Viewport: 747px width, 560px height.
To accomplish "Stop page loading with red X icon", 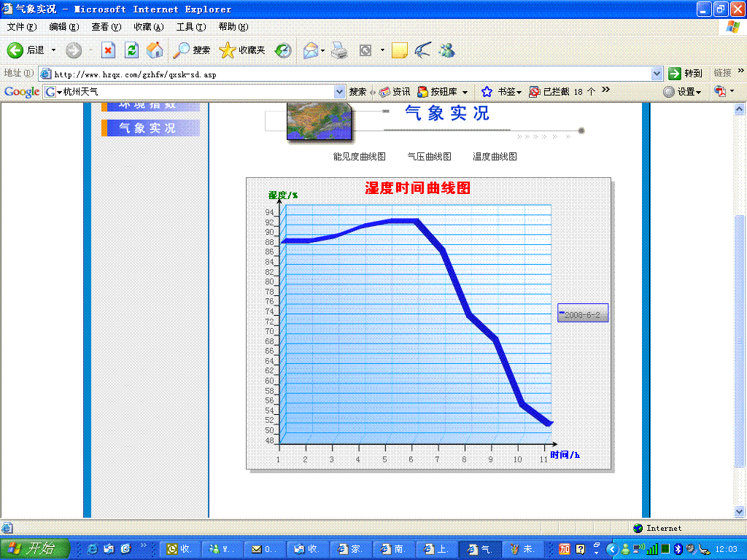I will 108,50.
